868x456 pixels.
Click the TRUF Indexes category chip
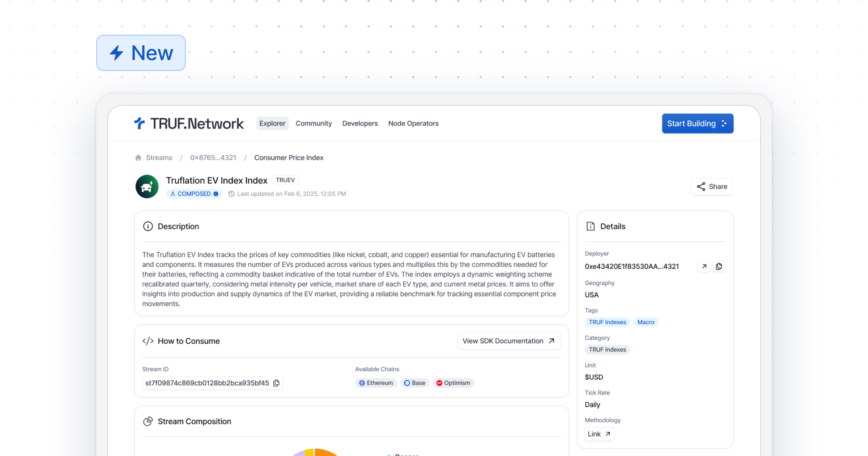[608, 350]
